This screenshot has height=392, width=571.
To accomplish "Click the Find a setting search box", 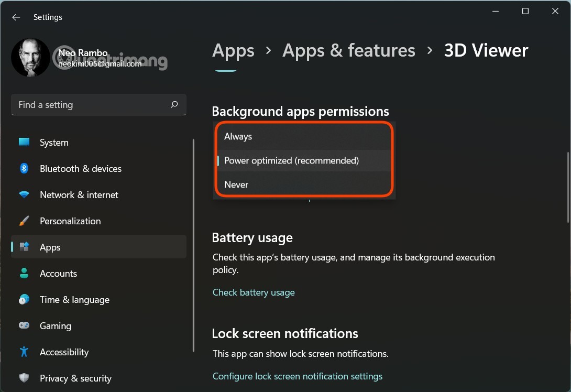I will [x=92, y=105].
